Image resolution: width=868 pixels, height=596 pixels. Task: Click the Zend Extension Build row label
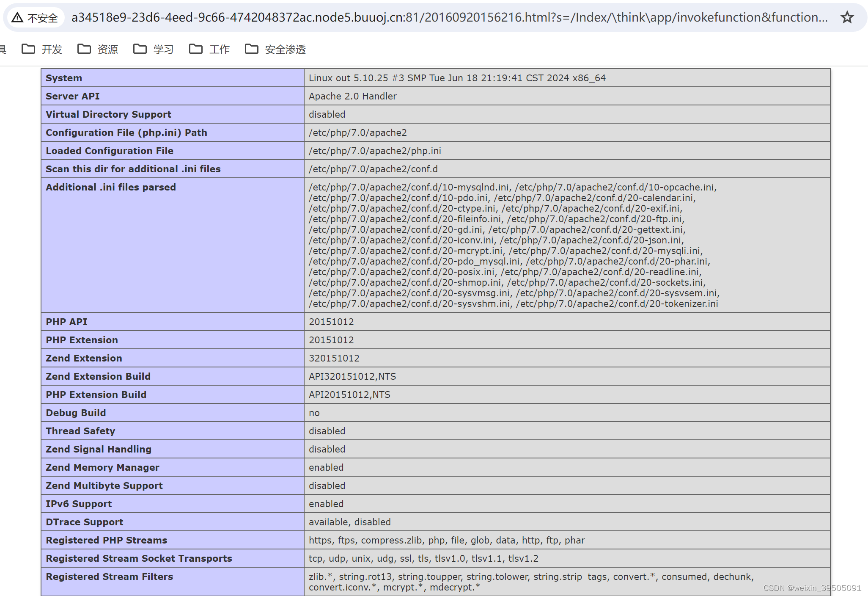[98, 376]
